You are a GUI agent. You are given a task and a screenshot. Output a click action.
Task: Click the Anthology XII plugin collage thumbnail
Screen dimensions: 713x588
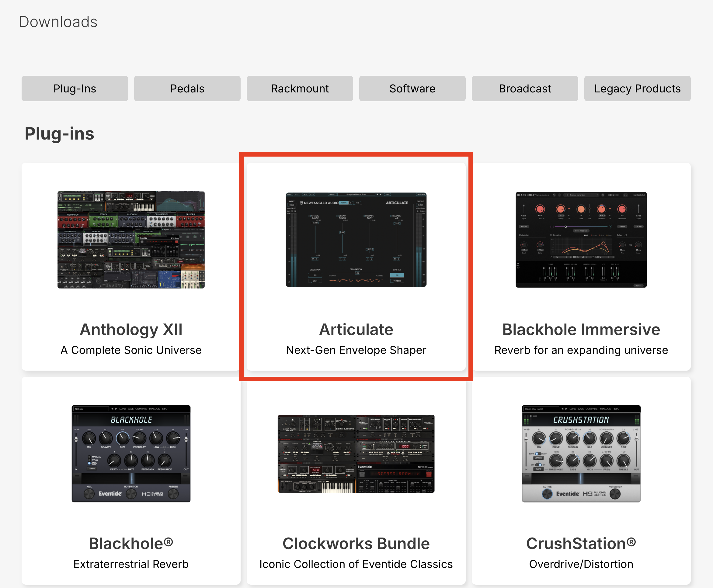tap(131, 240)
